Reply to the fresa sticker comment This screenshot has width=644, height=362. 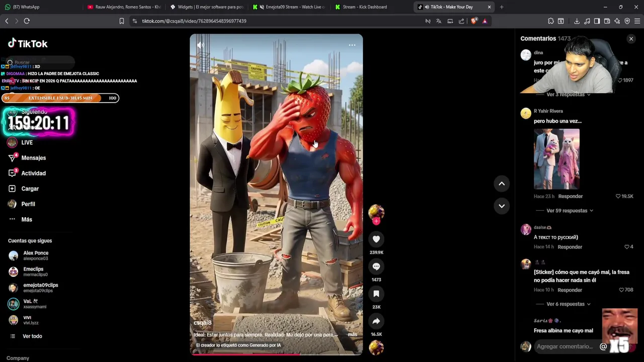[570, 290]
